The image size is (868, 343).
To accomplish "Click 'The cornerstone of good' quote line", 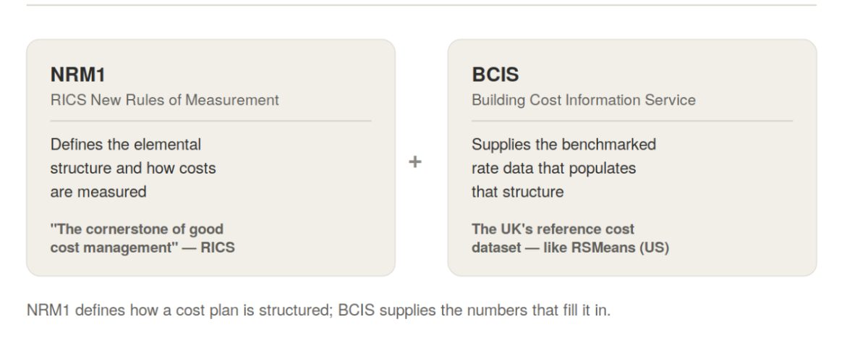I will (137, 229).
